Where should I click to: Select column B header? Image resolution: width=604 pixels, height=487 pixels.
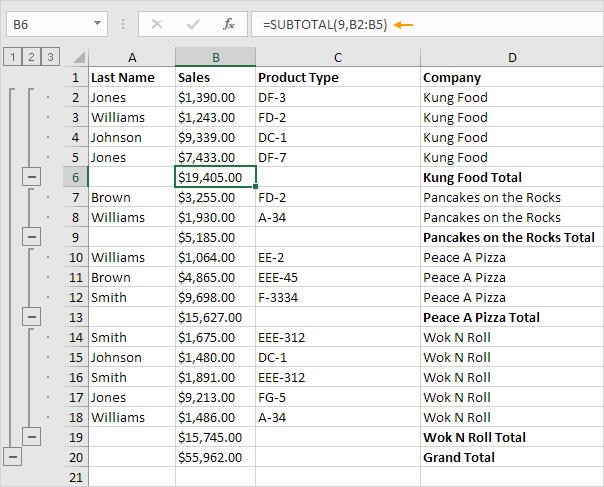pos(215,57)
